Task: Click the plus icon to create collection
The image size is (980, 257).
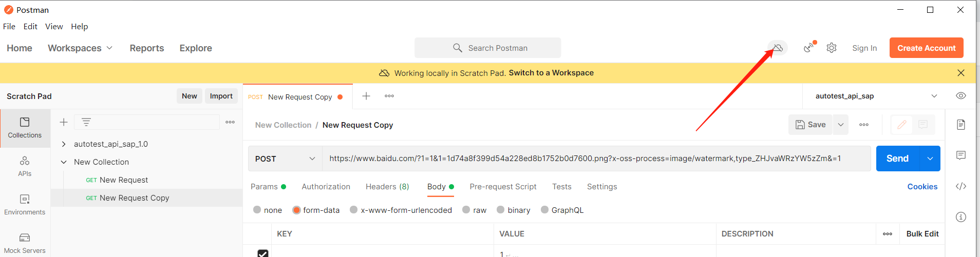Action: pyautogui.click(x=64, y=122)
